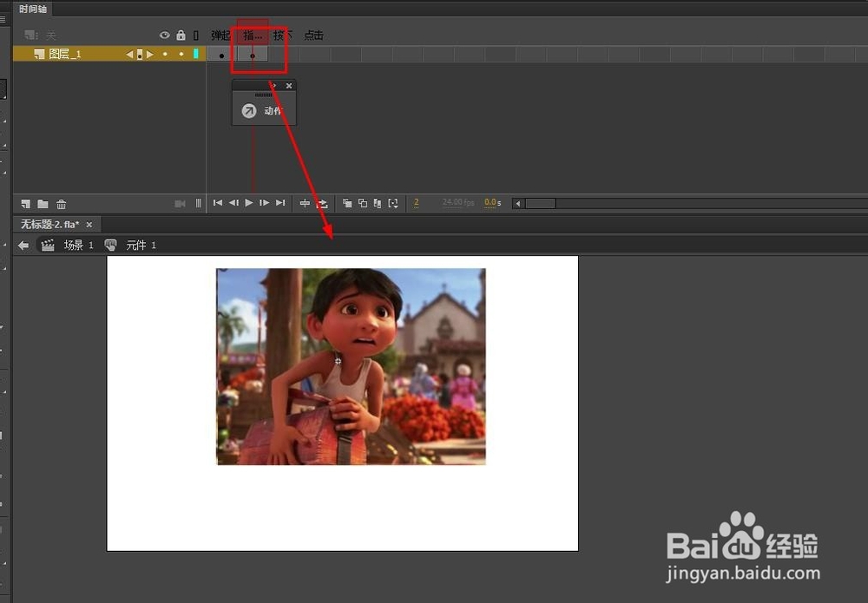The width and height of the screenshot is (868, 603).
Task: Select the 弹起 (Up) frame
Action: point(220,36)
